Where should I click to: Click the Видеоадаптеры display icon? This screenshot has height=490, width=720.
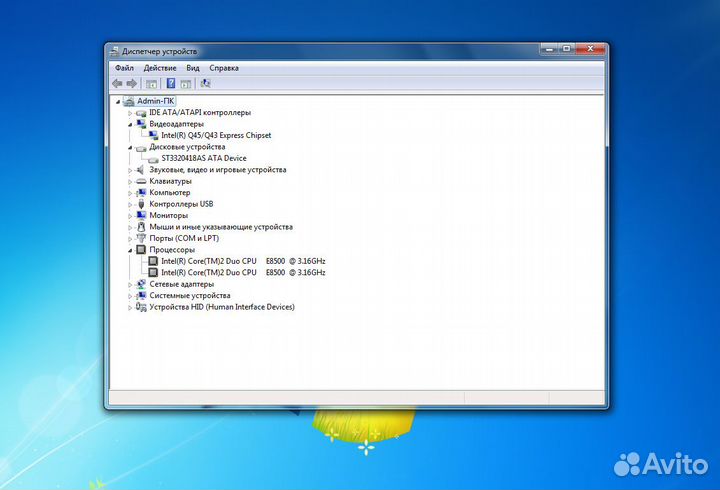click(141, 124)
